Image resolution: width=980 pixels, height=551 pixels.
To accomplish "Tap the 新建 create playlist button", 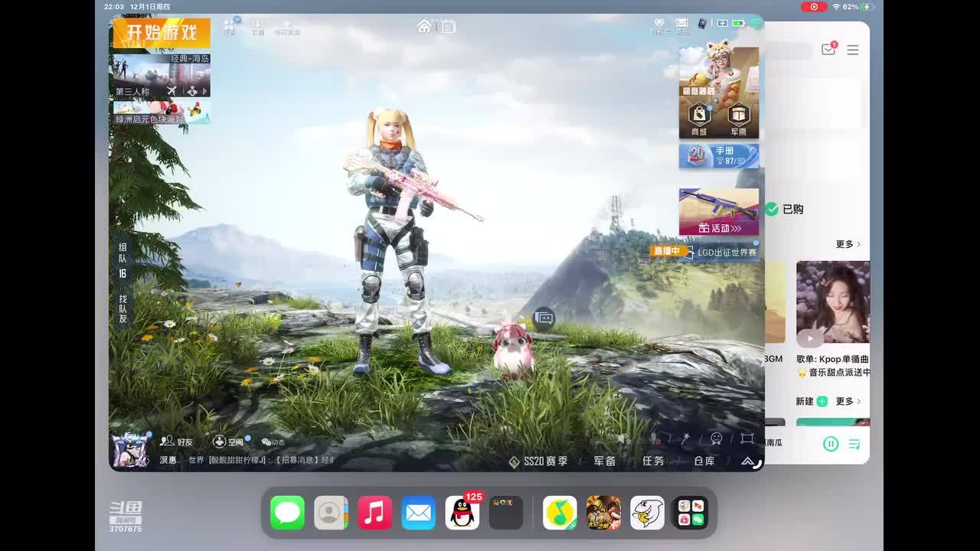I will pos(812,401).
